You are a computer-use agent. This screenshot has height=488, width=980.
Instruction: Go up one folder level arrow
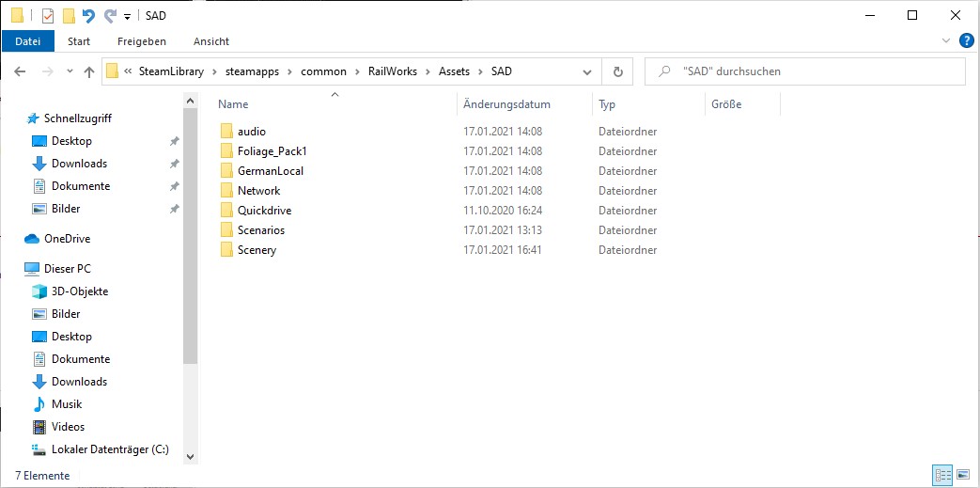[89, 71]
